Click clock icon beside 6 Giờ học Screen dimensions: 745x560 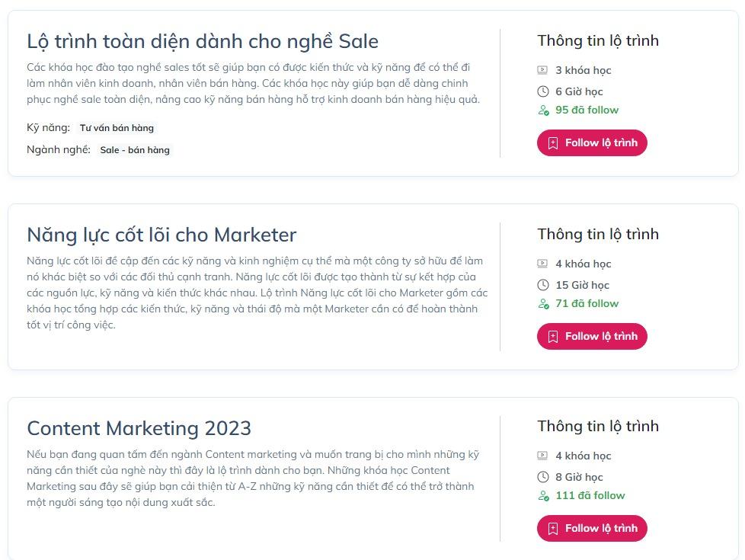click(x=542, y=91)
